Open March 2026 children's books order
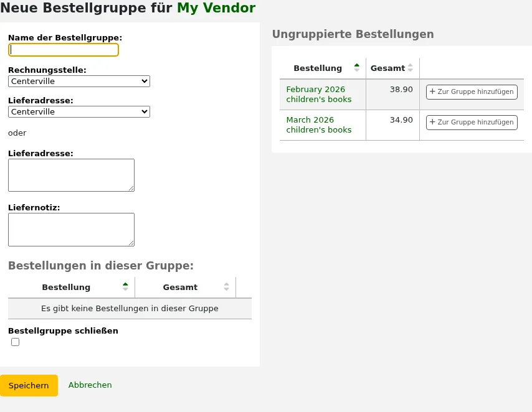Image resolution: width=532 pixels, height=412 pixels. click(318, 125)
